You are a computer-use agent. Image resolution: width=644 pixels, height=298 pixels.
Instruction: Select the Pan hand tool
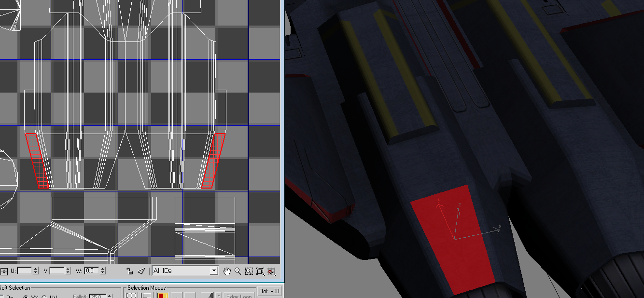[227, 271]
